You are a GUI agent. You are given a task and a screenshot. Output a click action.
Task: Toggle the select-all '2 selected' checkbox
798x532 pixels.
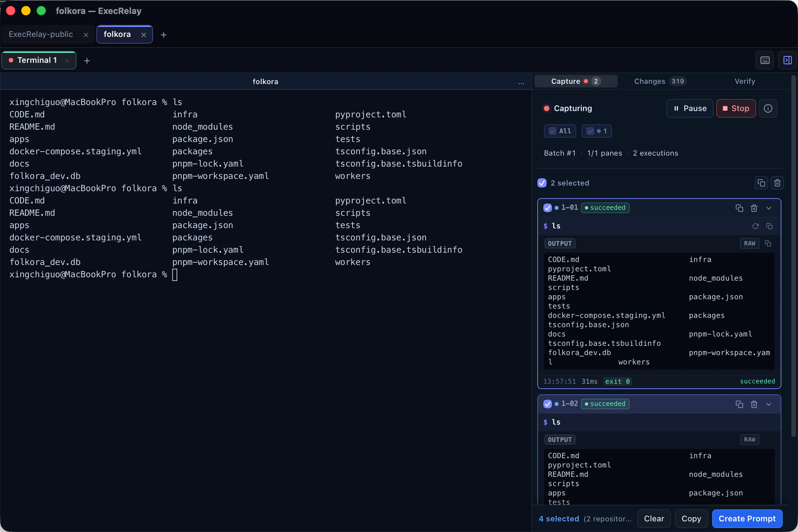(x=542, y=183)
